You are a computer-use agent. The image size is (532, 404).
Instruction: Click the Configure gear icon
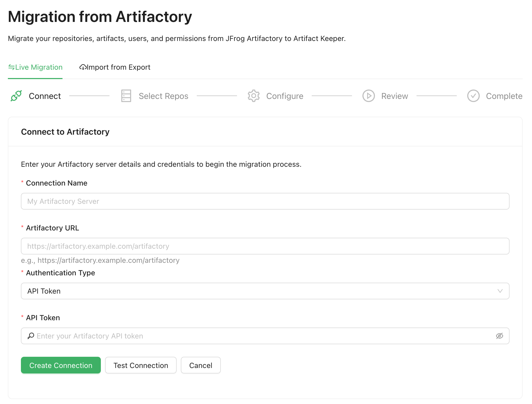[x=253, y=96]
